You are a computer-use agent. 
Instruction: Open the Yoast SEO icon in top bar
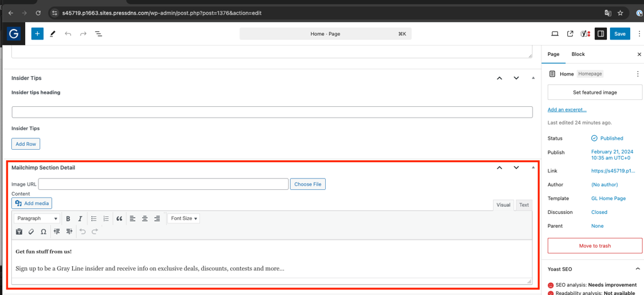pos(586,34)
